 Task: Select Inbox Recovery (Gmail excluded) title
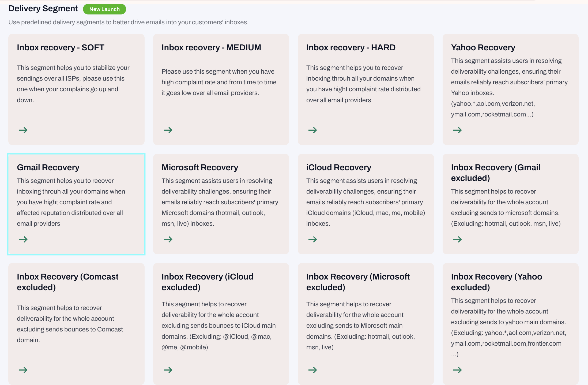(x=496, y=173)
